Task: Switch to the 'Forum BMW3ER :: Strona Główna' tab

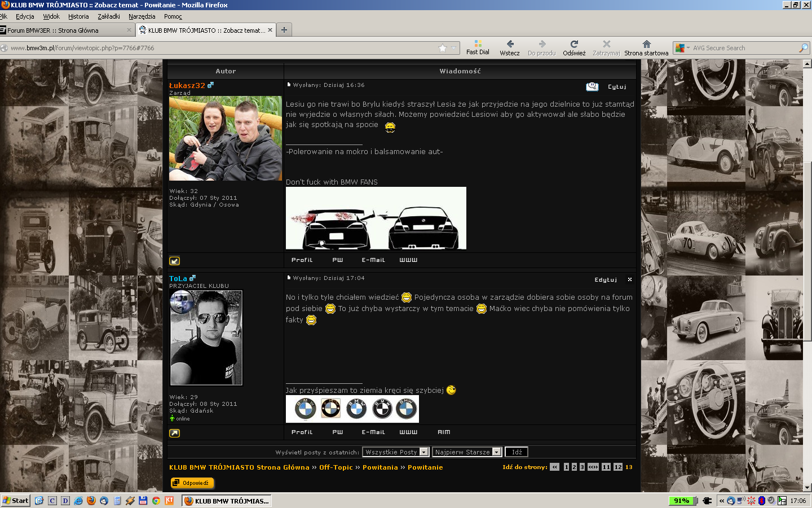Action: coord(67,30)
